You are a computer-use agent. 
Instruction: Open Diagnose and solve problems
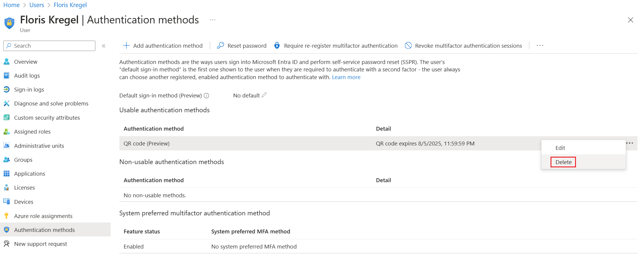coord(51,103)
